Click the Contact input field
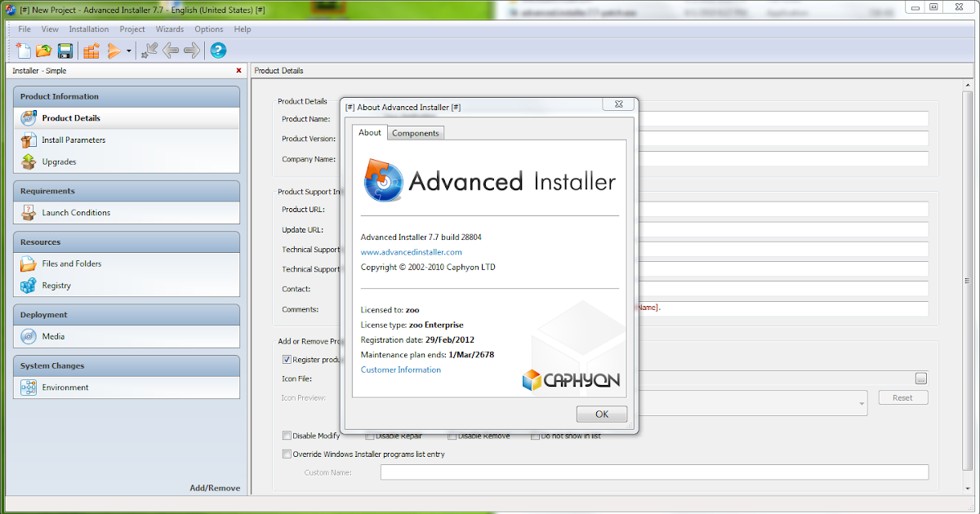The height and width of the screenshot is (514, 980). click(783, 289)
